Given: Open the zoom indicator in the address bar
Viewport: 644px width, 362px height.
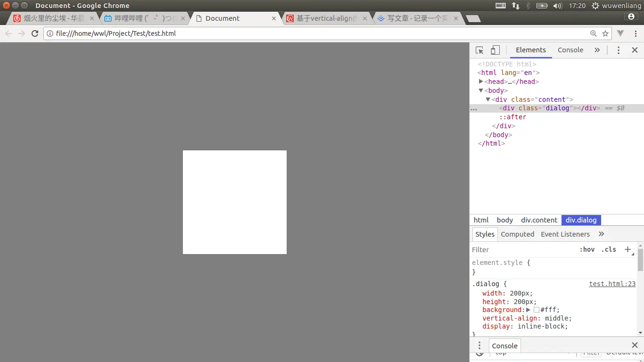Looking at the screenshot, I should coord(594,33).
